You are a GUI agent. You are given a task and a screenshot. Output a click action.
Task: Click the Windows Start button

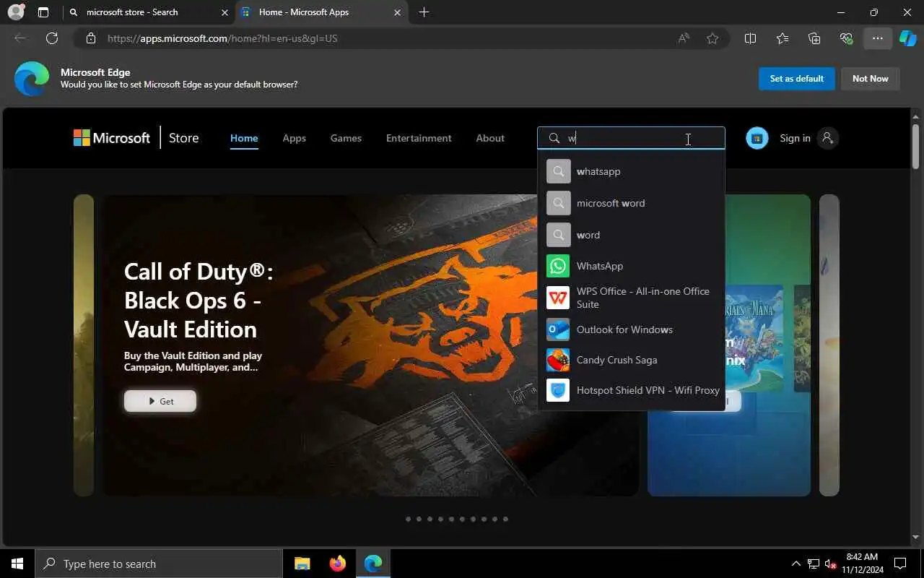(17, 564)
